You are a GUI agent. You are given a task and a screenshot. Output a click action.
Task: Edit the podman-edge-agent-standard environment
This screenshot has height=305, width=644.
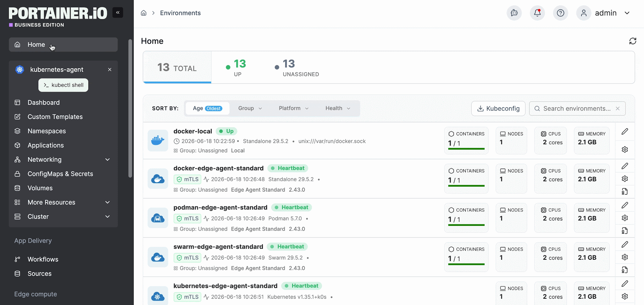tap(625, 205)
